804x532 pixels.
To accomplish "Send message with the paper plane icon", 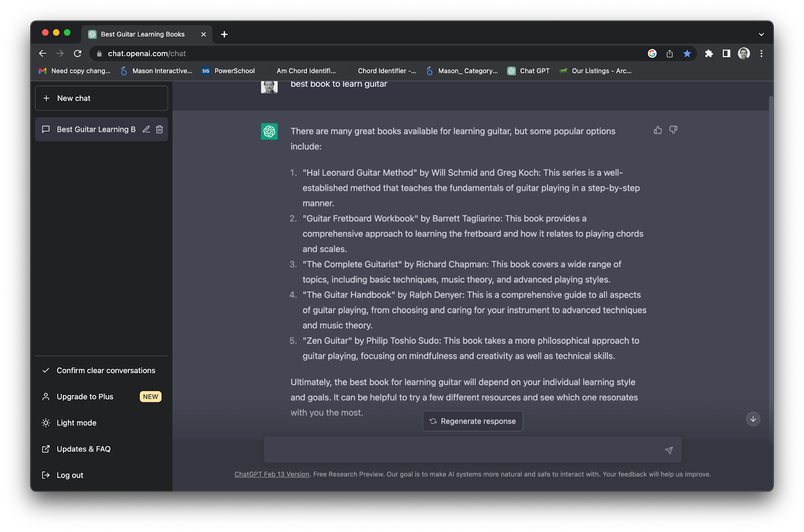I will 669,450.
